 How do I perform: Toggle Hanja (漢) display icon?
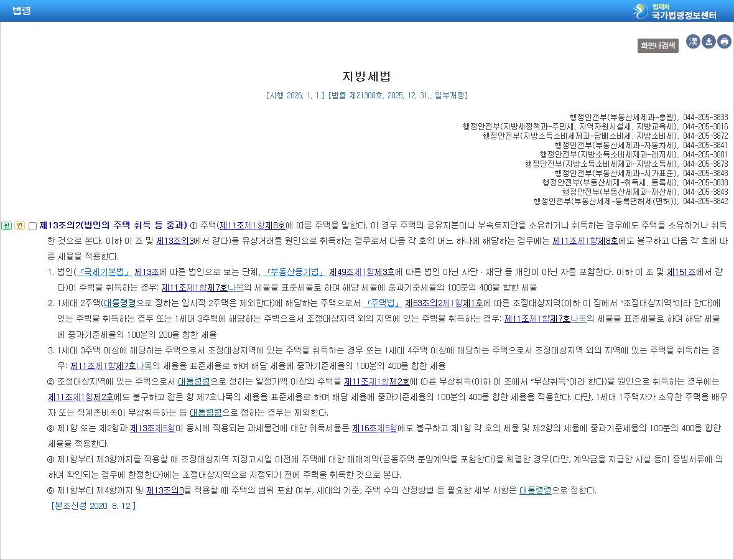693,42
